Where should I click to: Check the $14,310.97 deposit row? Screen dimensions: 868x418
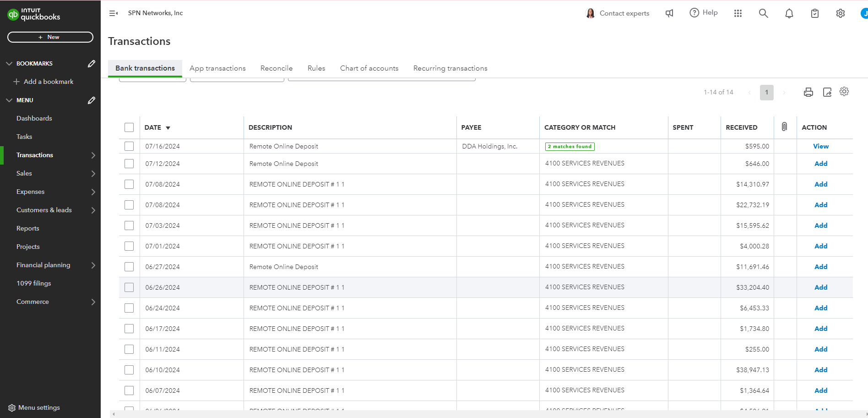tap(129, 184)
